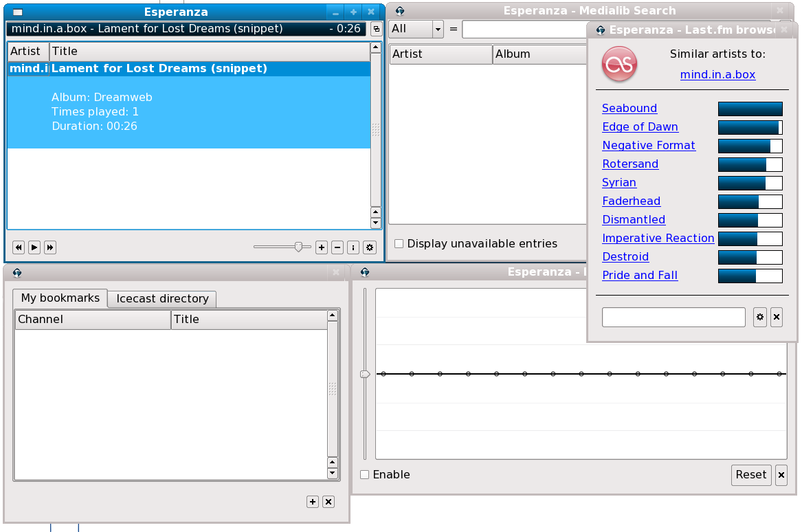Toggle the button right of the track time

coord(376,29)
